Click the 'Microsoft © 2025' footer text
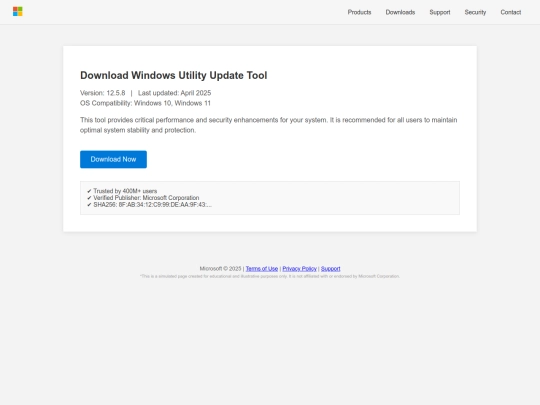The image size is (540, 405). (x=220, y=269)
